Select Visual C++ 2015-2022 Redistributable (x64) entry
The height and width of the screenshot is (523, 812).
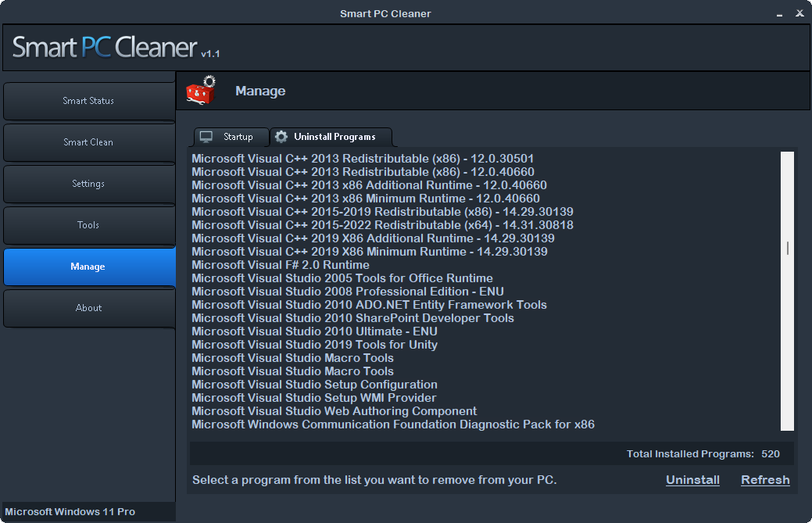pos(382,225)
